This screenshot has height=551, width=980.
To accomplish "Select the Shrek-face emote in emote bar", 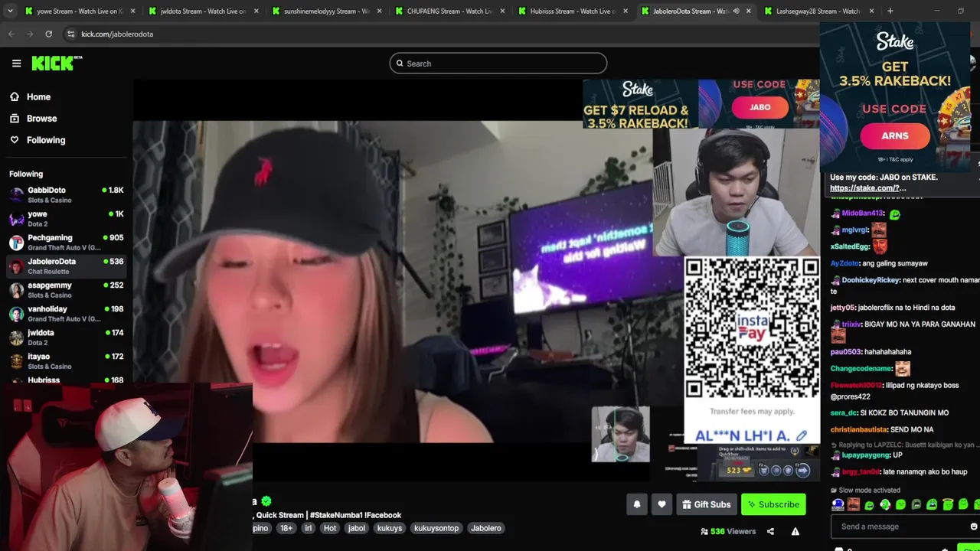I will [854, 504].
